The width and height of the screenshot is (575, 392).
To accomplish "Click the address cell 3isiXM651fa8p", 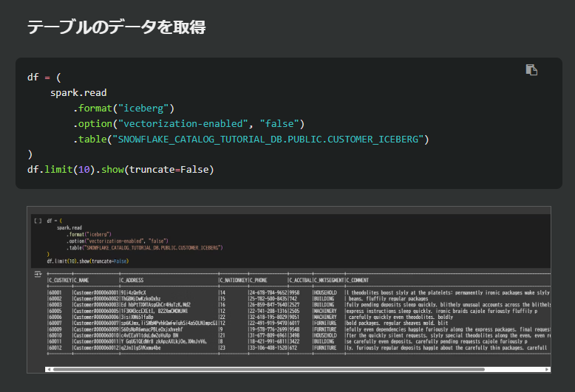I will click(137, 317).
